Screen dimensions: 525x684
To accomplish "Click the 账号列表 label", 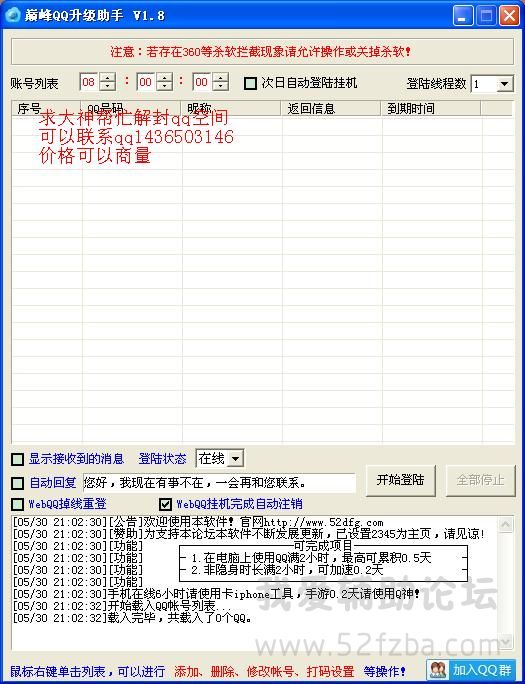I will click(34, 83).
